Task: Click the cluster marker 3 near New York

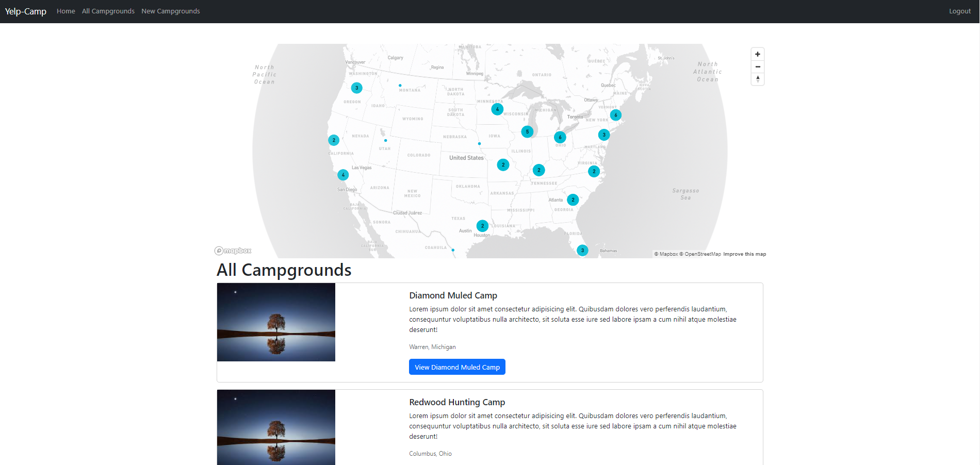Action: [604, 135]
